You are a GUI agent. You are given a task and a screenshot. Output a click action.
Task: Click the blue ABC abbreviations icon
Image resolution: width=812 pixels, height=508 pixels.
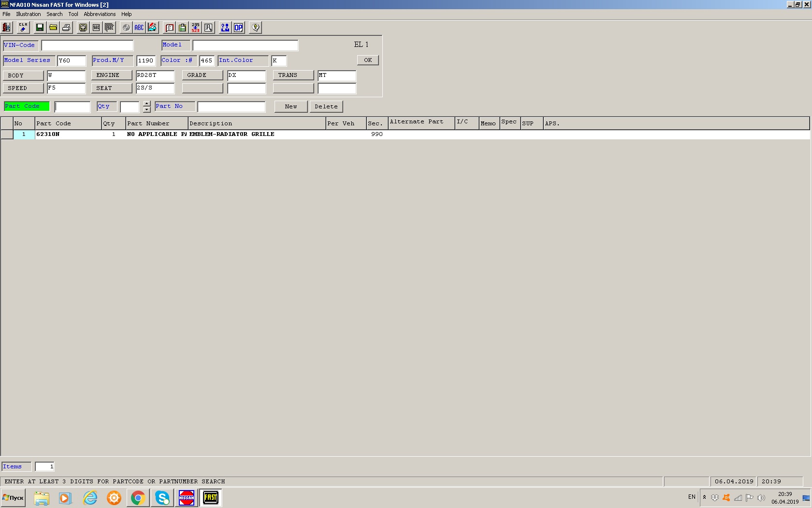tap(139, 28)
